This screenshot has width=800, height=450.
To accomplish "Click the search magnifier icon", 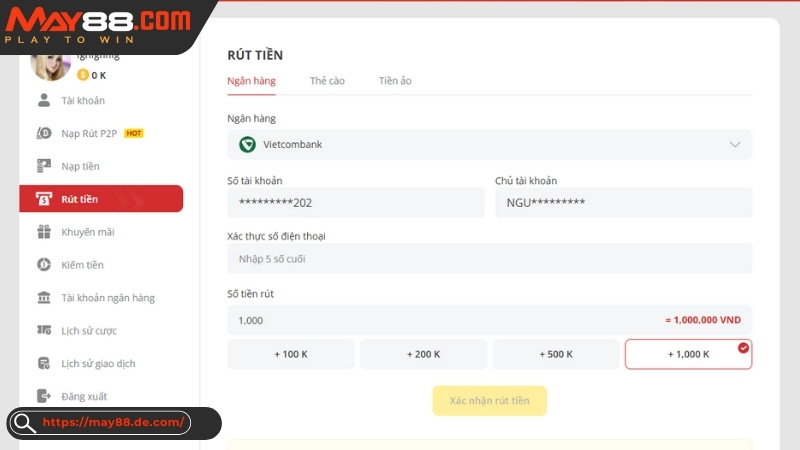I will coord(24,423).
